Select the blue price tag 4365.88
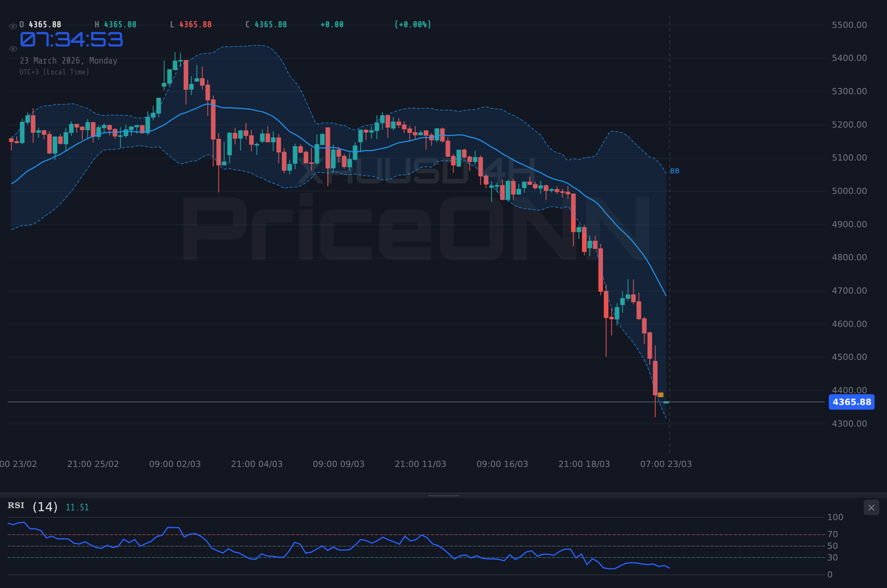This screenshot has height=588, width=887. tap(852, 402)
